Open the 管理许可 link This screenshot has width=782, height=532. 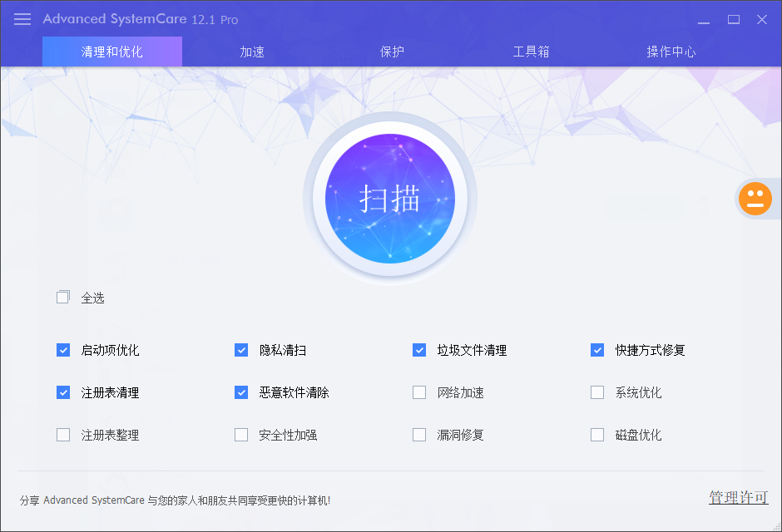(x=738, y=497)
